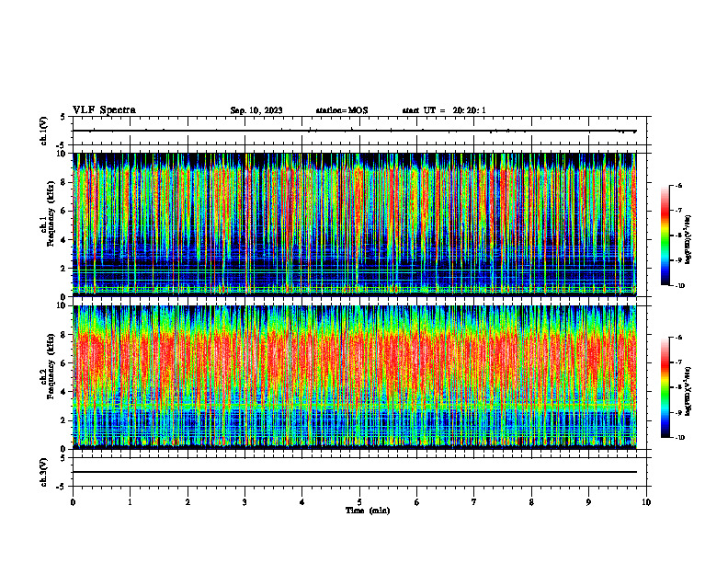Click time axis tick label "3"
This screenshot has width=728, height=563.
[245, 502]
